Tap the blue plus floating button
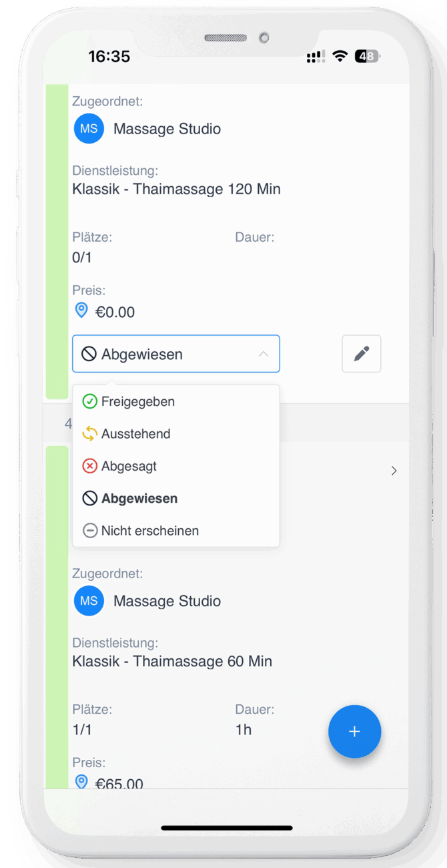Screen dimensions: 447x868 (354, 731)
